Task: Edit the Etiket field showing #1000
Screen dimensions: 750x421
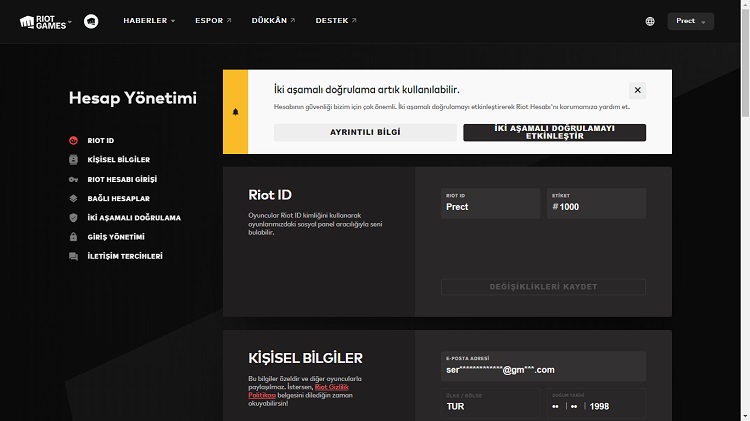Action: coord(596,203)
